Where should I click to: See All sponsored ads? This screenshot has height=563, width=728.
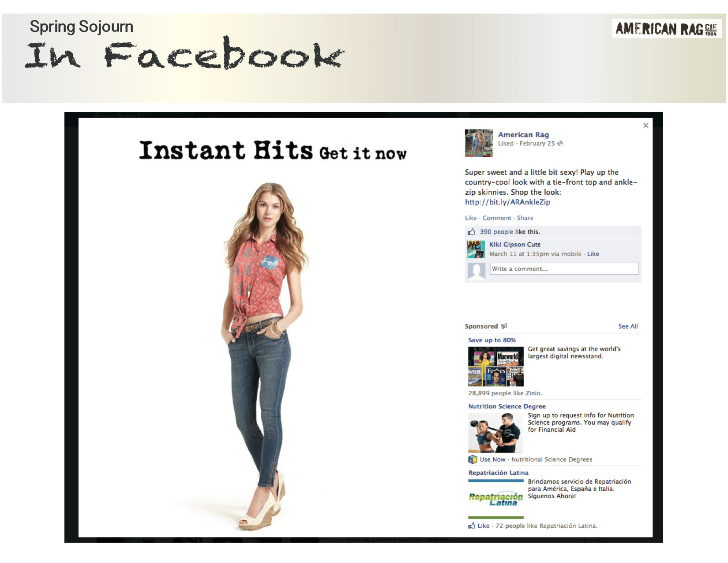628,326
